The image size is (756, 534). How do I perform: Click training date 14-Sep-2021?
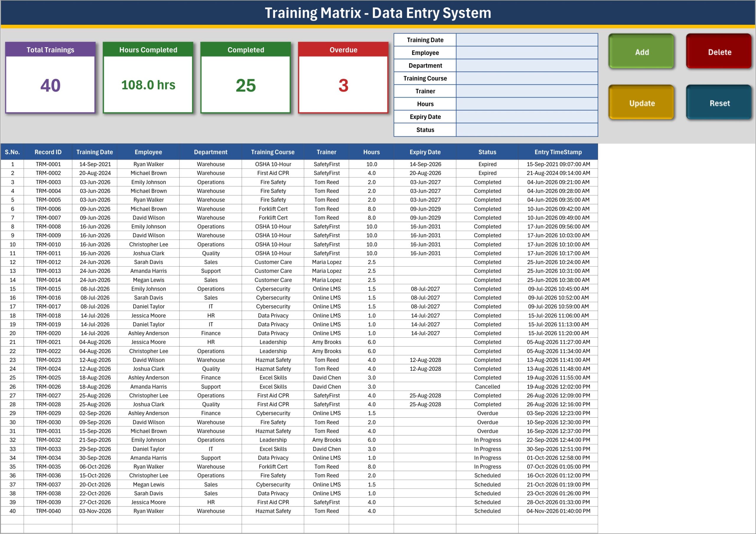pyautogui.click(x=95, y=164)
